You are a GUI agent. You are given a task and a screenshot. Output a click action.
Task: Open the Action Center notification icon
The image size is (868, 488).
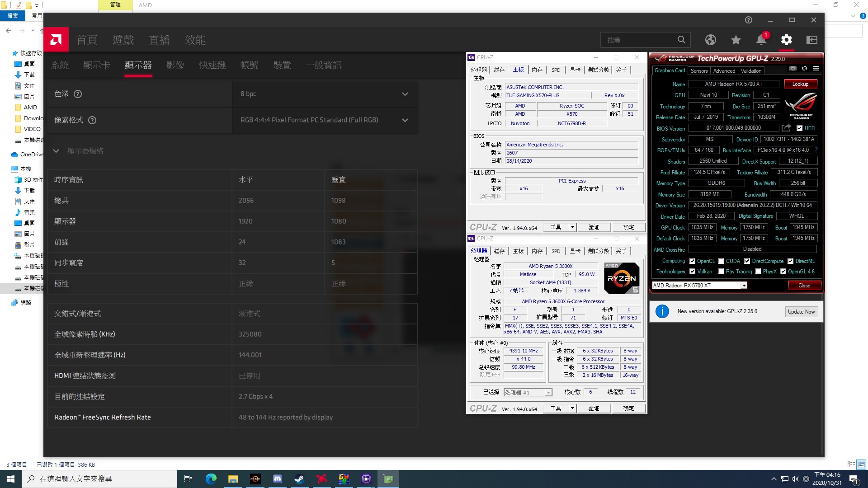[x=854, y=479]
